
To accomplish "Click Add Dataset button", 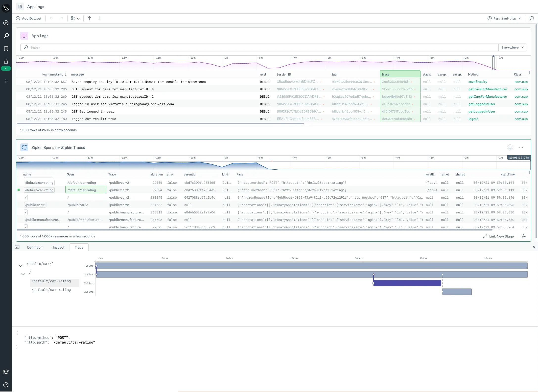I will 29,18.
